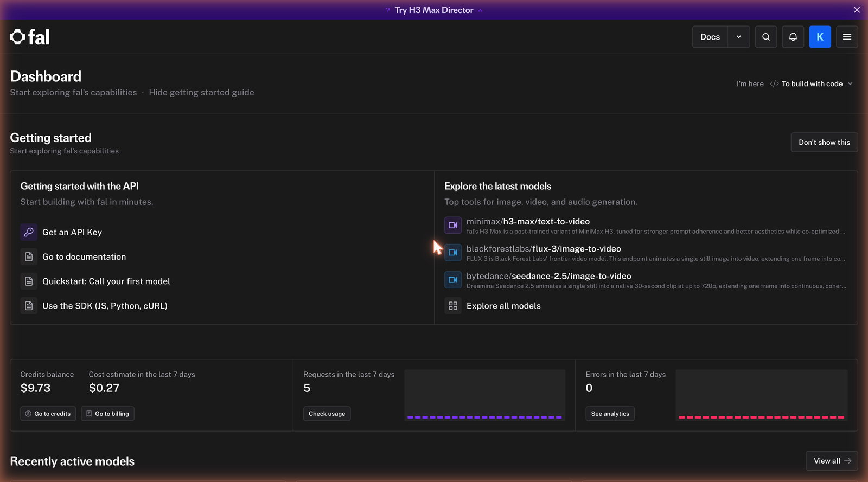The height and width of the screenshot is (482, 868).
Task: Click 'Getting started with the API' heading
Action: point(80,186)
